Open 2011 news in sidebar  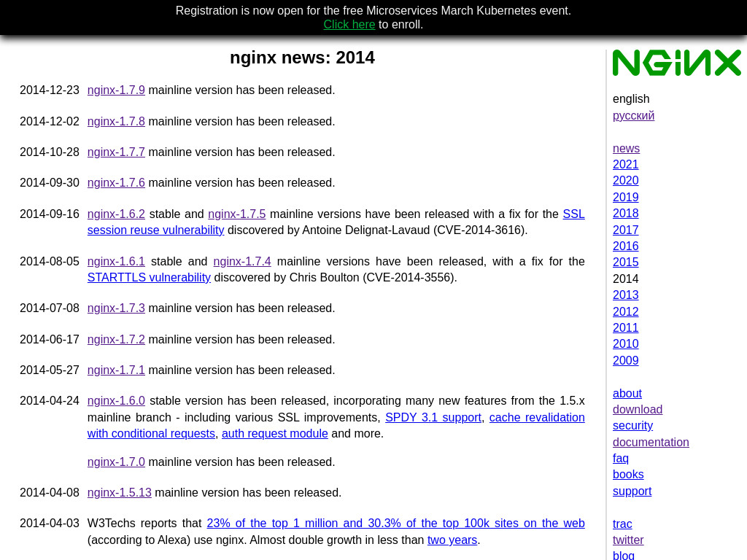coord(625,327)
